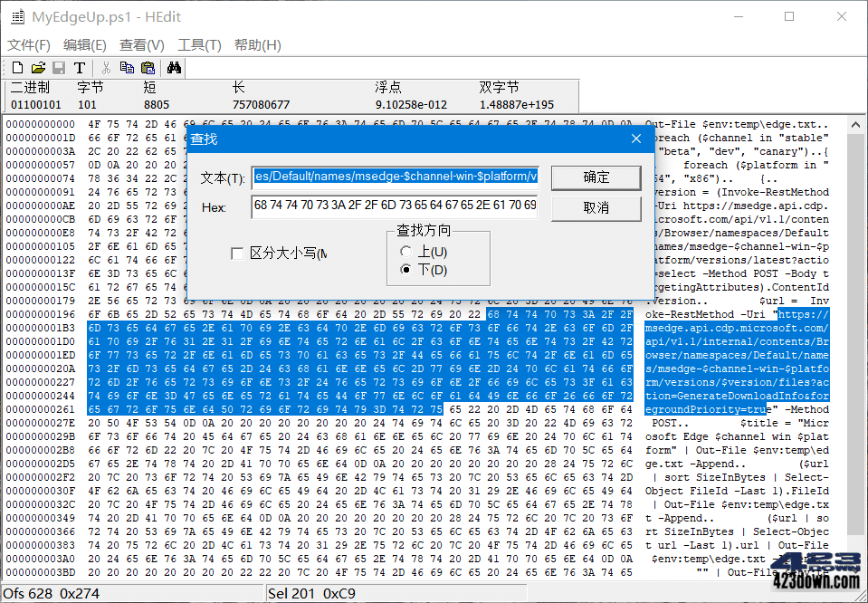Select the 下(D) search downward radio button

pyautogui.click(x=407, y=268)
